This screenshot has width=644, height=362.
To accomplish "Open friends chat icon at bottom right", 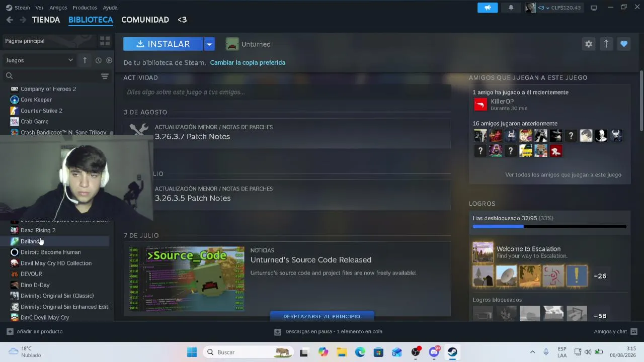I will pyautogui.click(x=634, y=331).
